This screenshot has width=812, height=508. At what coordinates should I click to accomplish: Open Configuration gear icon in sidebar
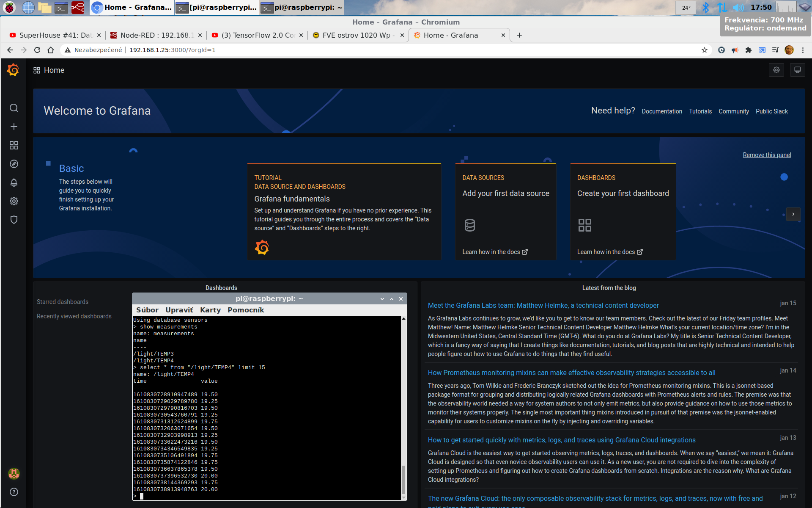14,201
